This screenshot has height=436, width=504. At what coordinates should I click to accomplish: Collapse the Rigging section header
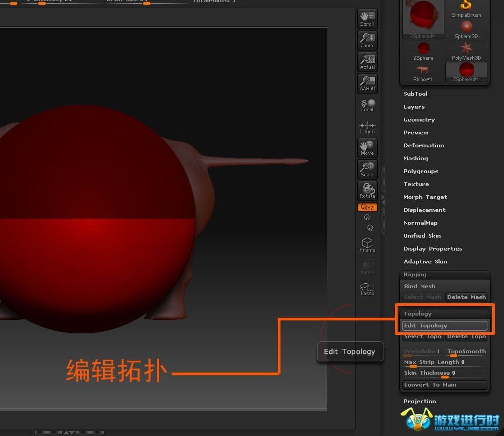tap(444, 275)
